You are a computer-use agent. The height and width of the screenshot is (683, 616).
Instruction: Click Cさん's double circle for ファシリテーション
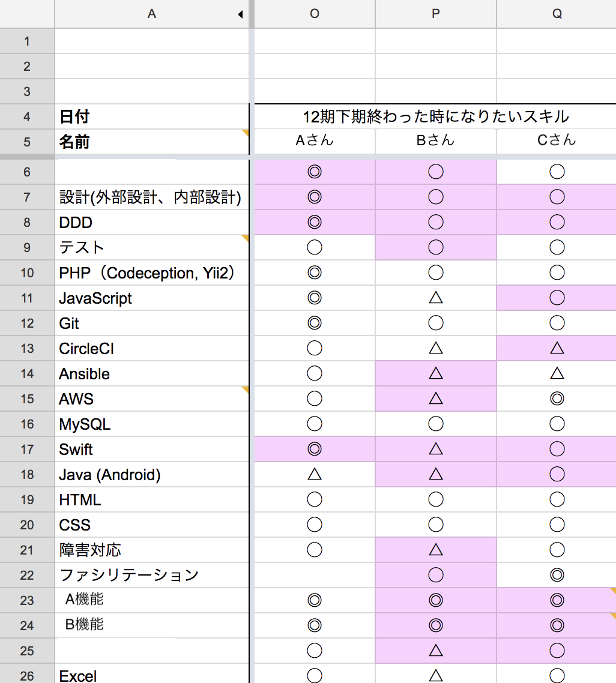(557, 576)
